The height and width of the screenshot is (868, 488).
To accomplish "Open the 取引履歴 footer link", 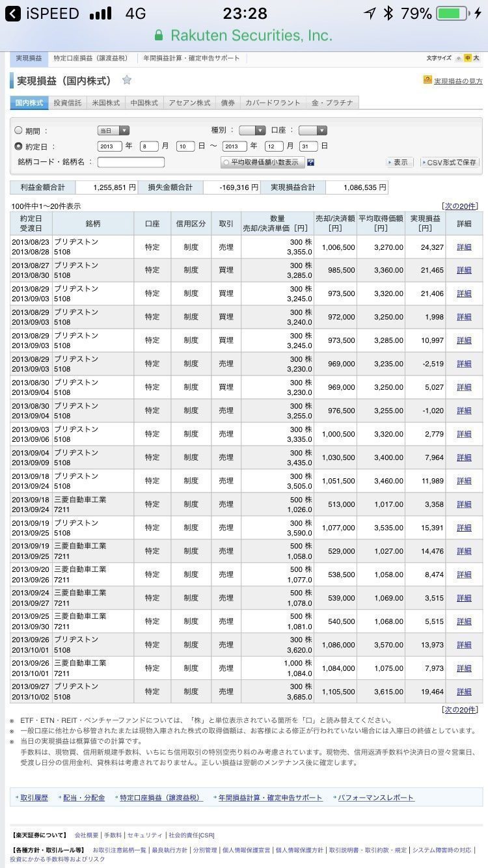I will pos(34,798).
